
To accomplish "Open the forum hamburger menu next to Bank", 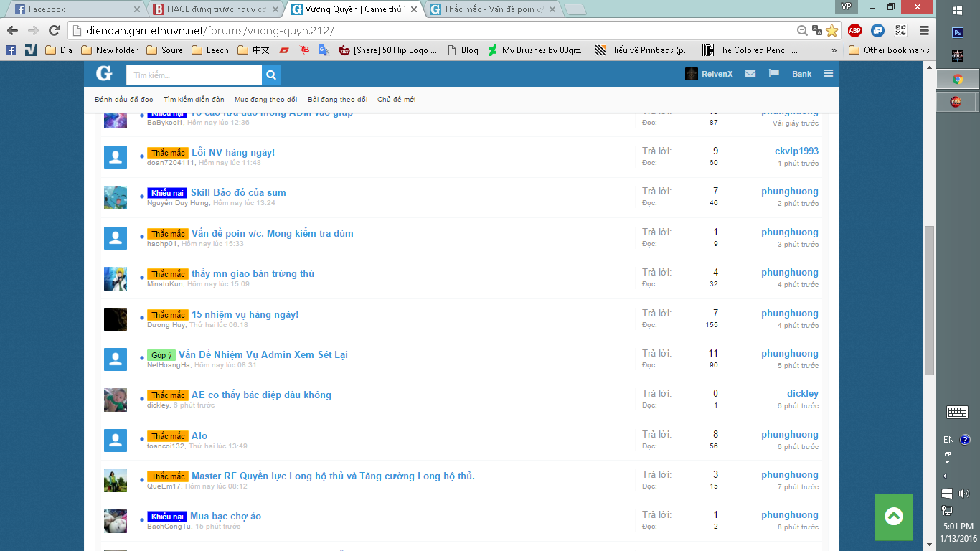I will [829, 74].
